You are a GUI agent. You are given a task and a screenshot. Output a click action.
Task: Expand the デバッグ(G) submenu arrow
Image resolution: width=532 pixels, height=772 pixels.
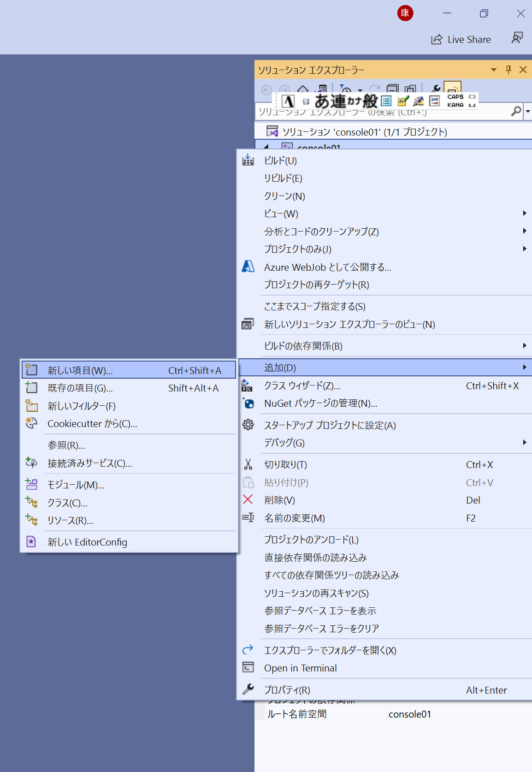point(525,442)
